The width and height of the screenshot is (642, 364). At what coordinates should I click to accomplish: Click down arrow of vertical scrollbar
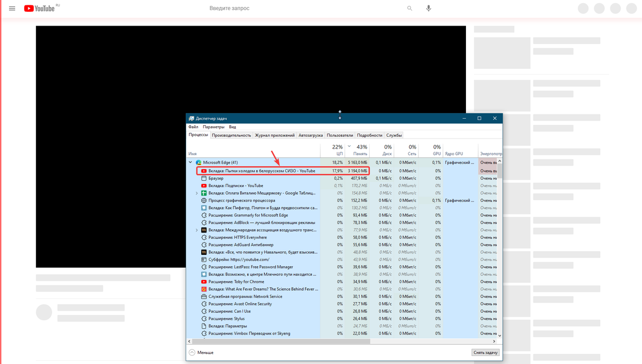(500, 335)
